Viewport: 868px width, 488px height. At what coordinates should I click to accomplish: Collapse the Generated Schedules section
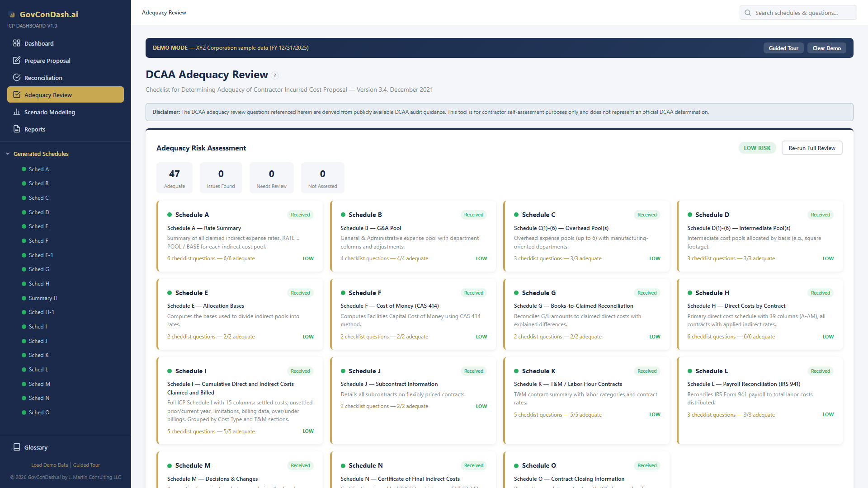tap(7, 154)
